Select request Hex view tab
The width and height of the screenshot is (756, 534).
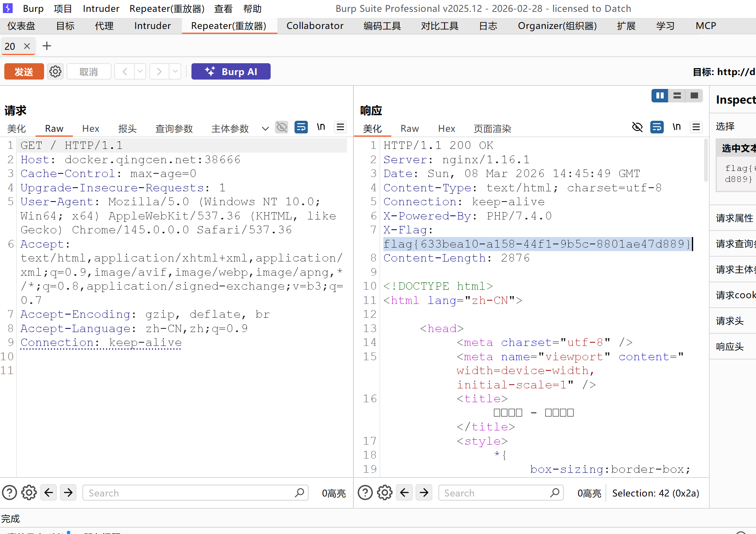[91, 129]
